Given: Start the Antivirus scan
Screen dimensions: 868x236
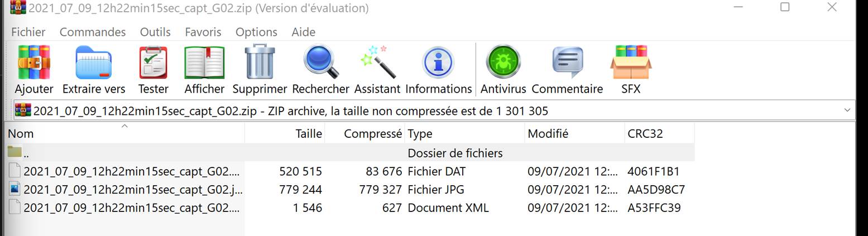Looking at the screenshot, I should click(x=503, y=62).
